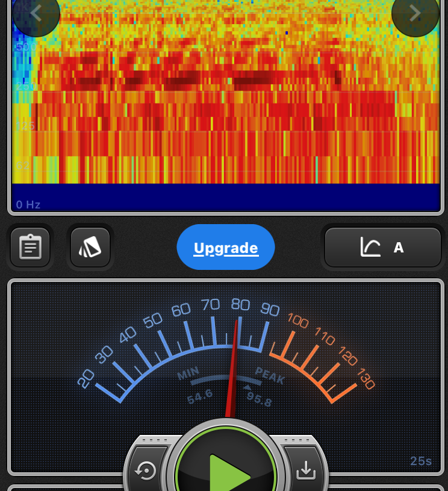
Task: Tap the PEAK 95.8 reading
Action: (x=260, y=399)
